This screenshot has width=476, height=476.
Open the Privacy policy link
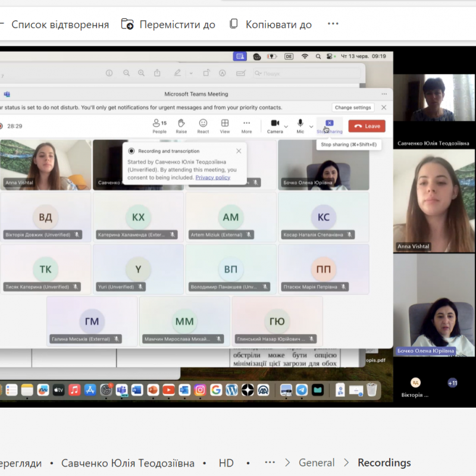(213, 177)
